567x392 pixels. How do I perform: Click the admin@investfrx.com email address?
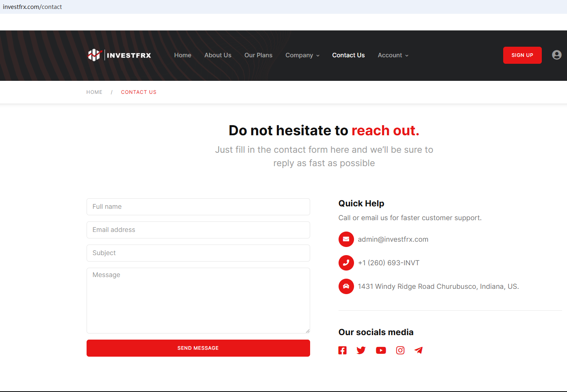pyautogui.click(x=393, y=239)
